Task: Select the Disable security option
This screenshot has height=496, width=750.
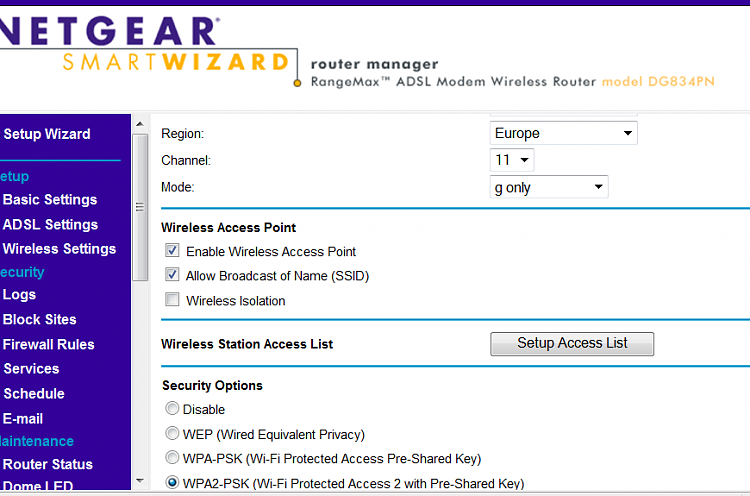Action: coord(172,408)
